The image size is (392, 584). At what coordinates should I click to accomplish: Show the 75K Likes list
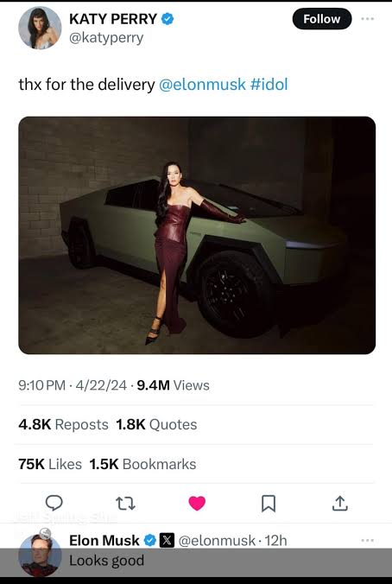pos(50,464)
